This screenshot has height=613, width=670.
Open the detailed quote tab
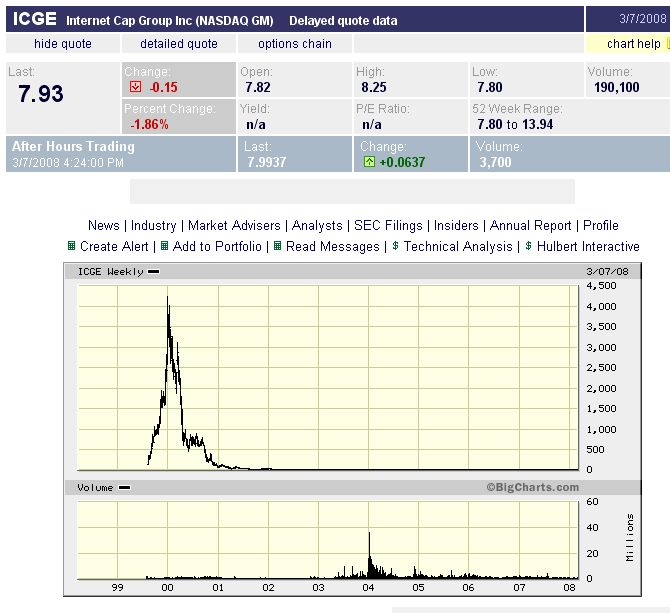(178, 44)
